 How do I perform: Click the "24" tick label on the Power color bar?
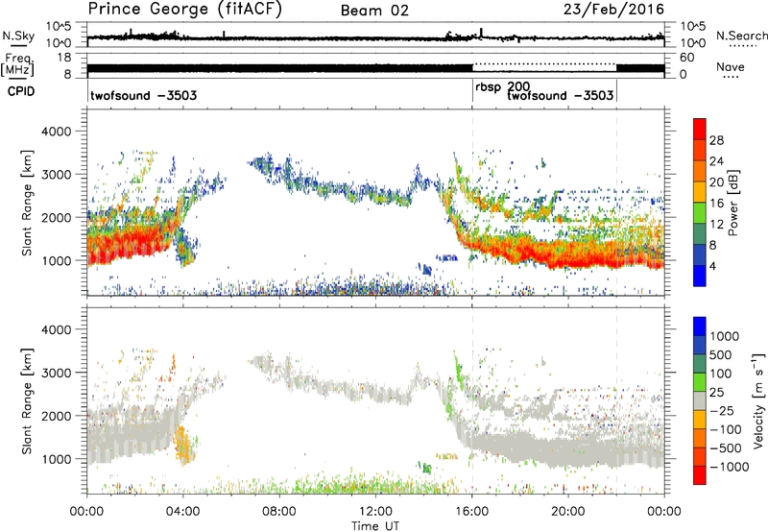point(716,161)
